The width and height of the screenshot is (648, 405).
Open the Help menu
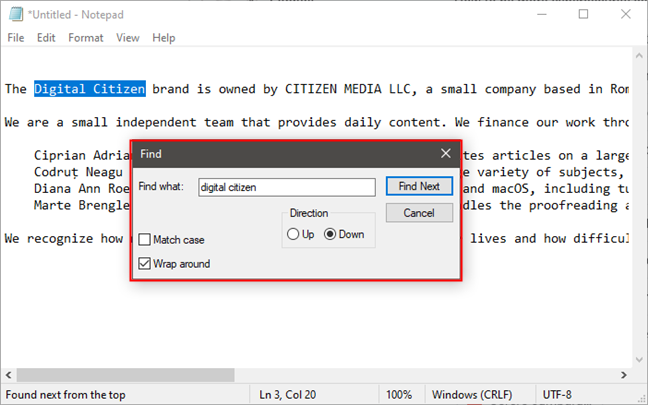pyautogui.click(x=164, y=38)
